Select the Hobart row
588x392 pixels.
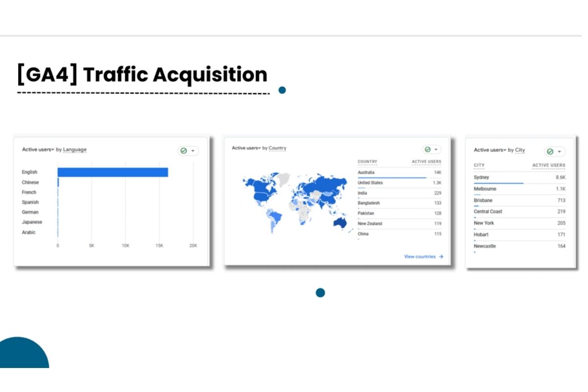click(x=519, y=235)
